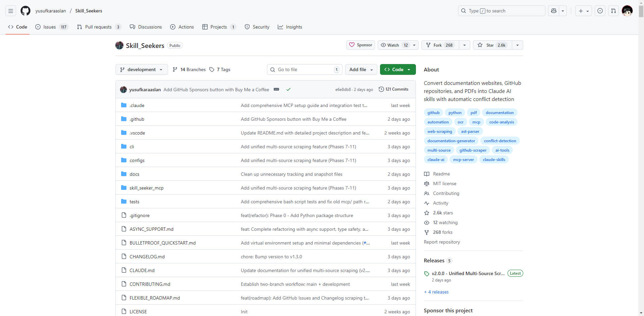
Task: Open the pull requests icon in header
Action: click(613, 11)
